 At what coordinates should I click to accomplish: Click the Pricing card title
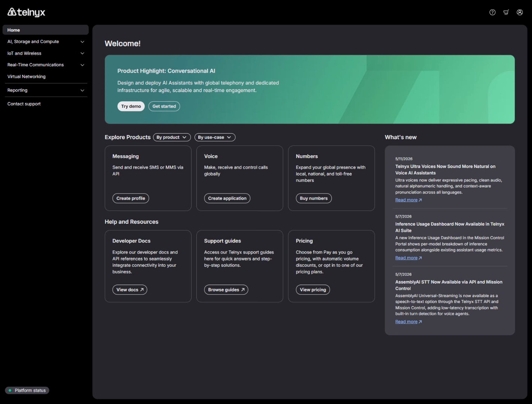click(304, 241)
